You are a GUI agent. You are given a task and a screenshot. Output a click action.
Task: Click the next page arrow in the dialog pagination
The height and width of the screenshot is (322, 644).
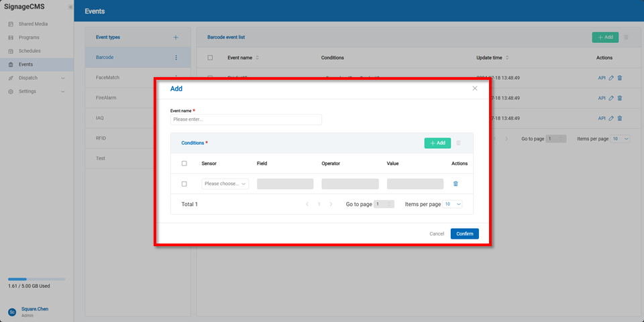pyautogui.click(x=331, y=204)
